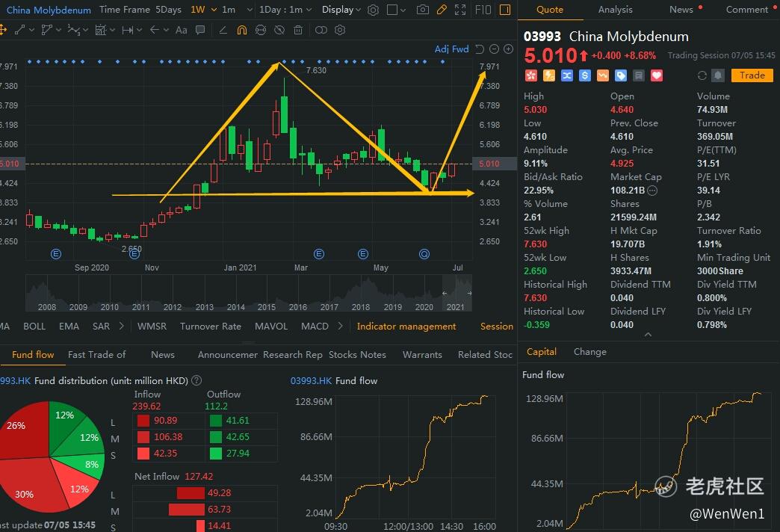
Task: Switch to the Change tab
Action: pos(590,352)
